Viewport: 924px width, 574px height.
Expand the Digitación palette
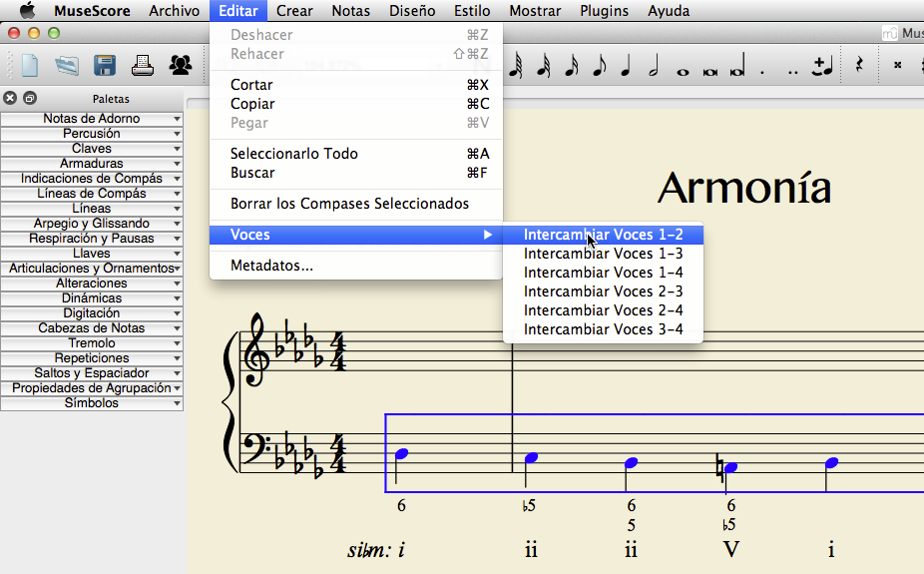coord(92,312)
